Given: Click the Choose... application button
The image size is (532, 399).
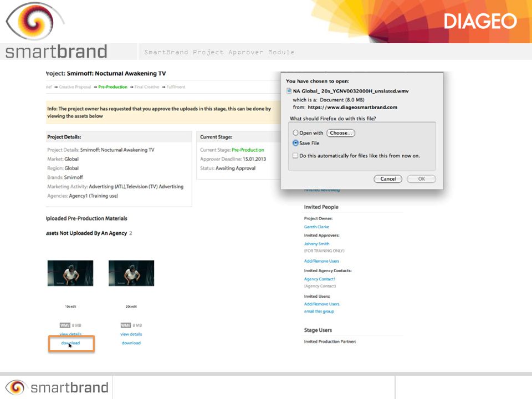Looking at the screenshot, I should pos(341,133).
